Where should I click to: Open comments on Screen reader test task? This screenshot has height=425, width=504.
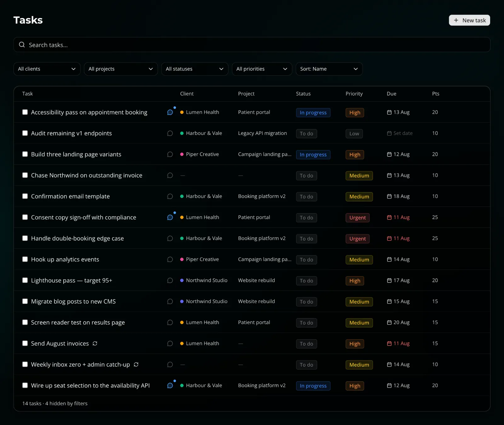point(170,323)
